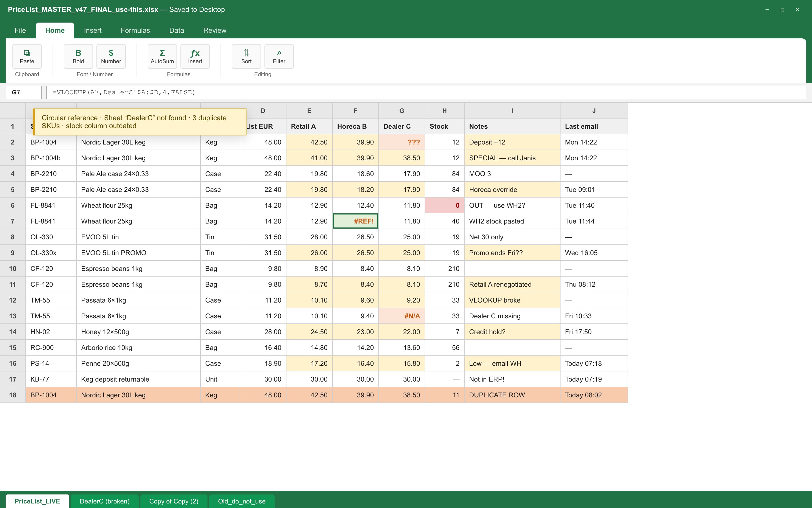
Task: Click the 'OUT — use WH2?' note
Action: pyautogui.click(x=512, y=205)
